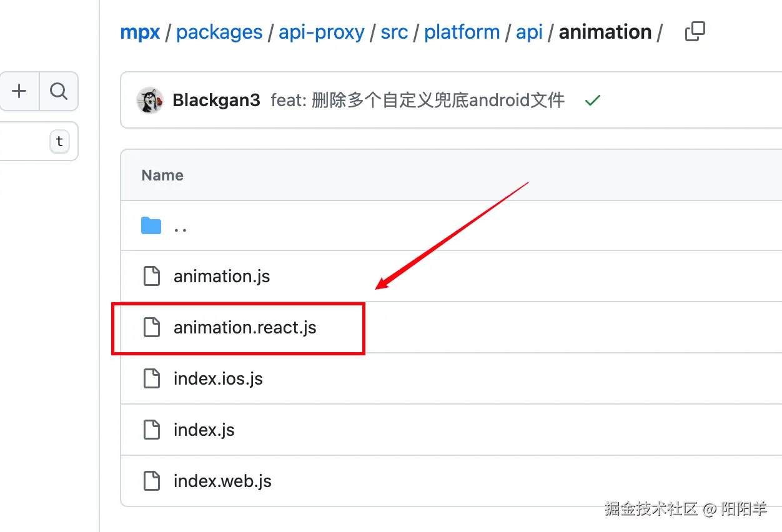Image resolution: width=782 pixels, height=532 pixels.
Task: Click the index.ios.js file icon
Action: click(152, 378)
